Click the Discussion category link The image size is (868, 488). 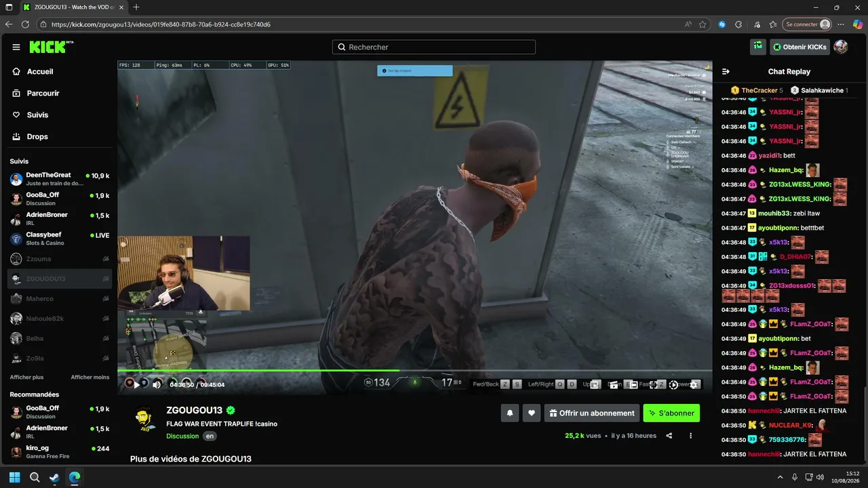click(x=182, y=436)
